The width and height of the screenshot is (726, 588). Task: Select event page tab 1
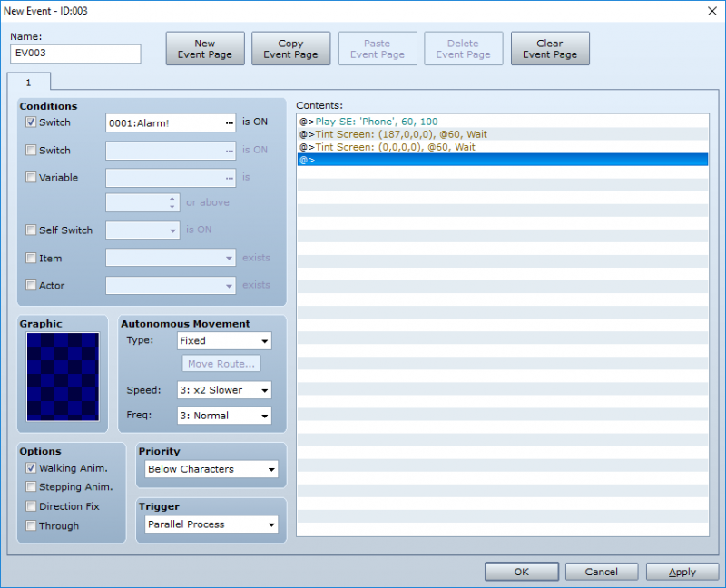click(x=29, y=83)
